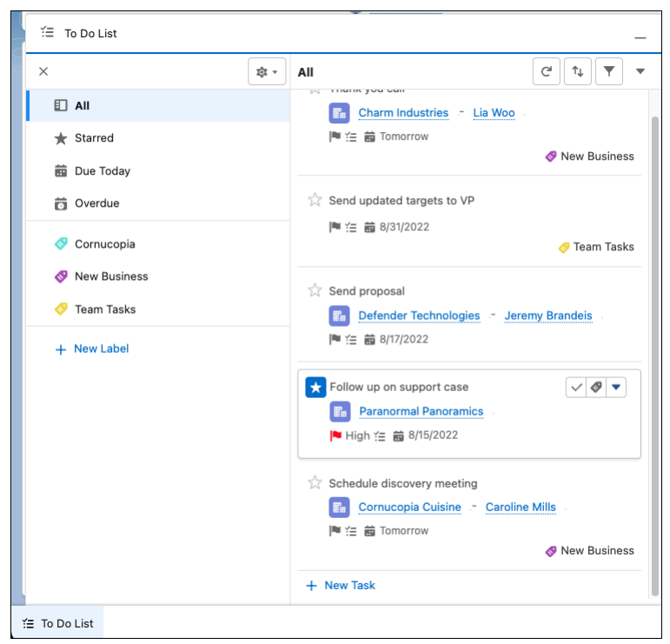Select the All list view
This screenshot has height=644, width=670.
click(158, 105)
